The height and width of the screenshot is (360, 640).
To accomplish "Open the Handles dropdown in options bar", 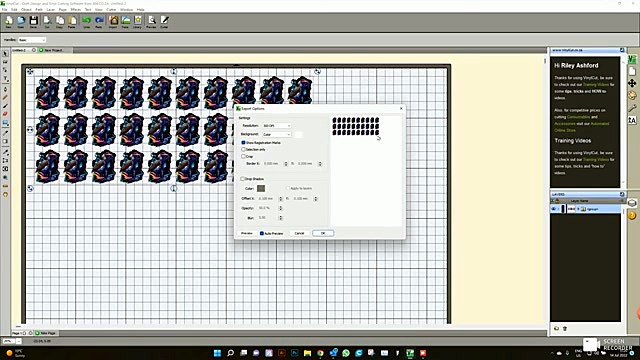I will [x=32, y=40].
